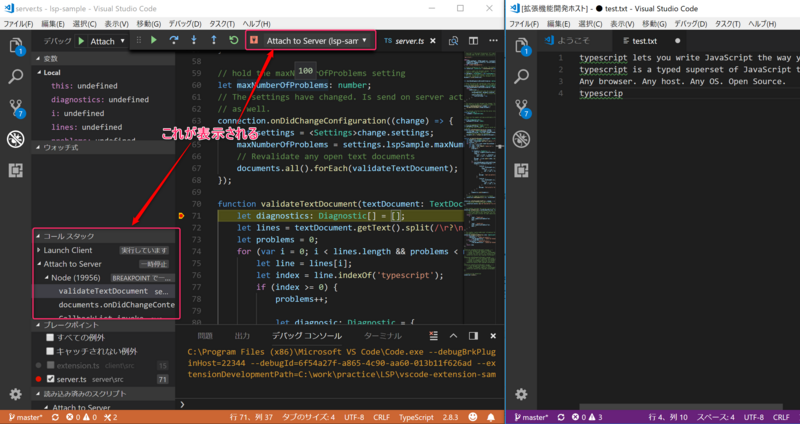
Task: Open Attach to Server session dropdown
Action: (316, 40)
